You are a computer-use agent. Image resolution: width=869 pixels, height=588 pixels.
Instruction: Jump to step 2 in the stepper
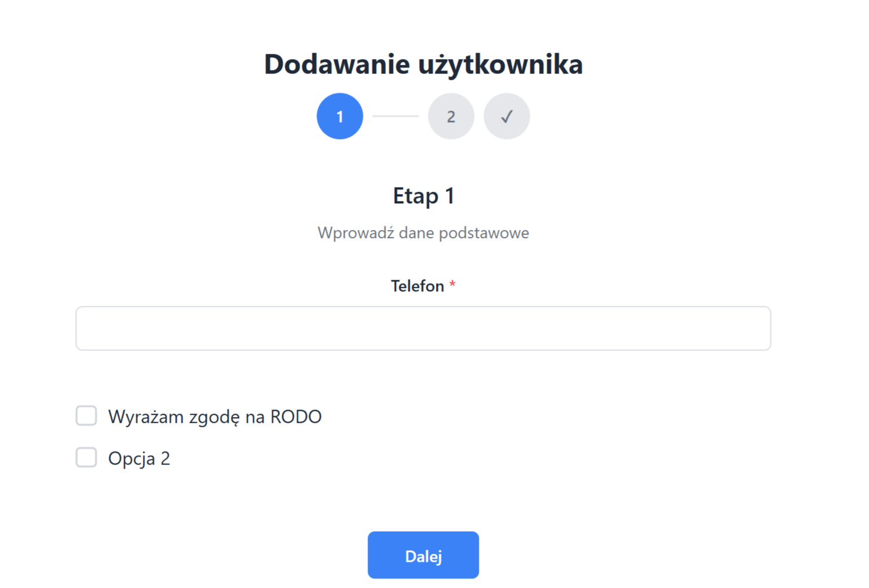(451, 116)
